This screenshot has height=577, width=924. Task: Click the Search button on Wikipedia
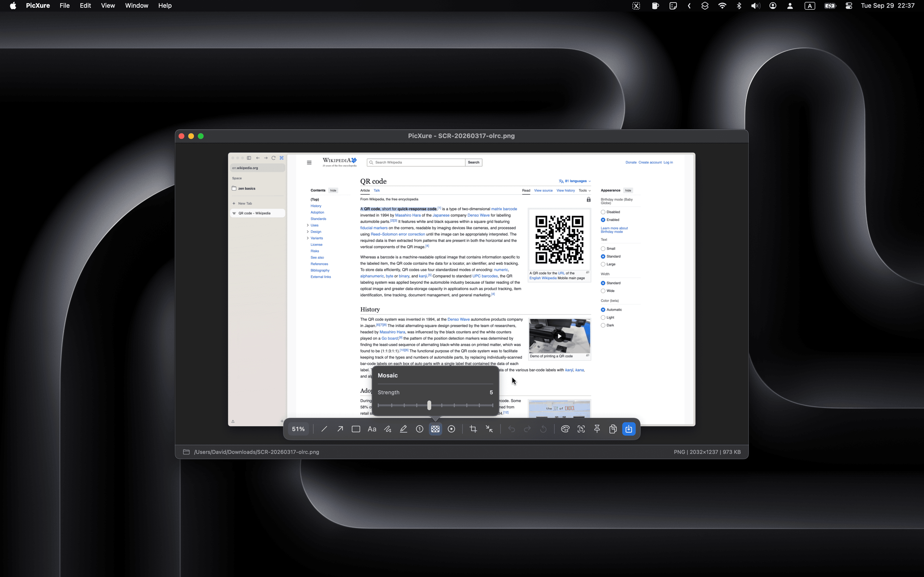[x=474, y=162]
